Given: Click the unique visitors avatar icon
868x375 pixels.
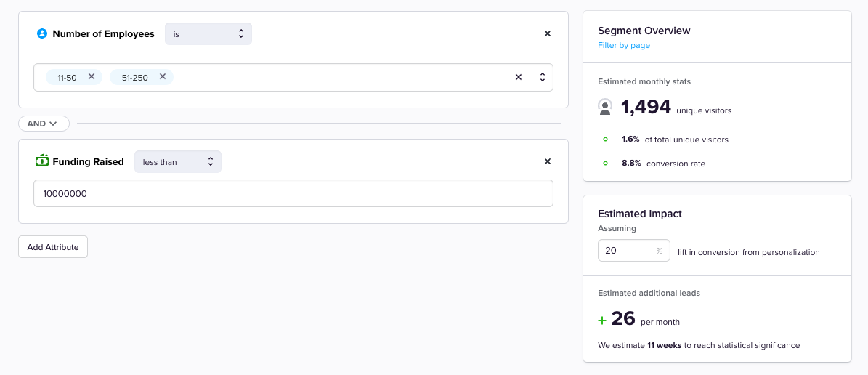Looking at the screenshot, I should [x=605, y=108].
